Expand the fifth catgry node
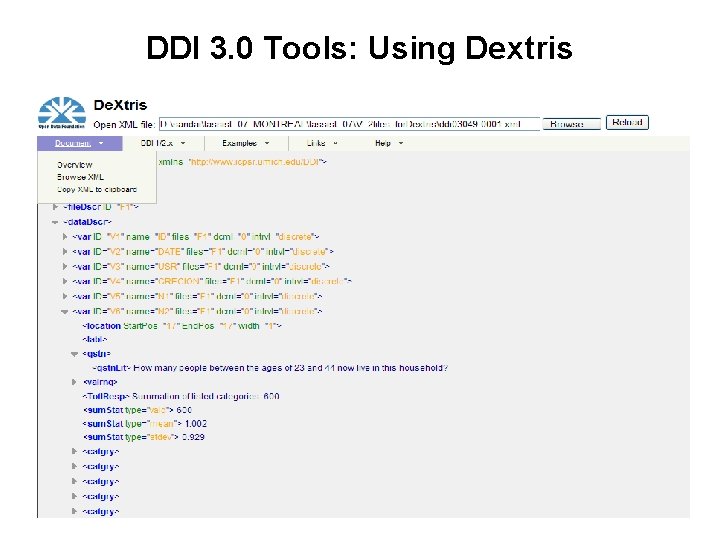 click(74, 511)
